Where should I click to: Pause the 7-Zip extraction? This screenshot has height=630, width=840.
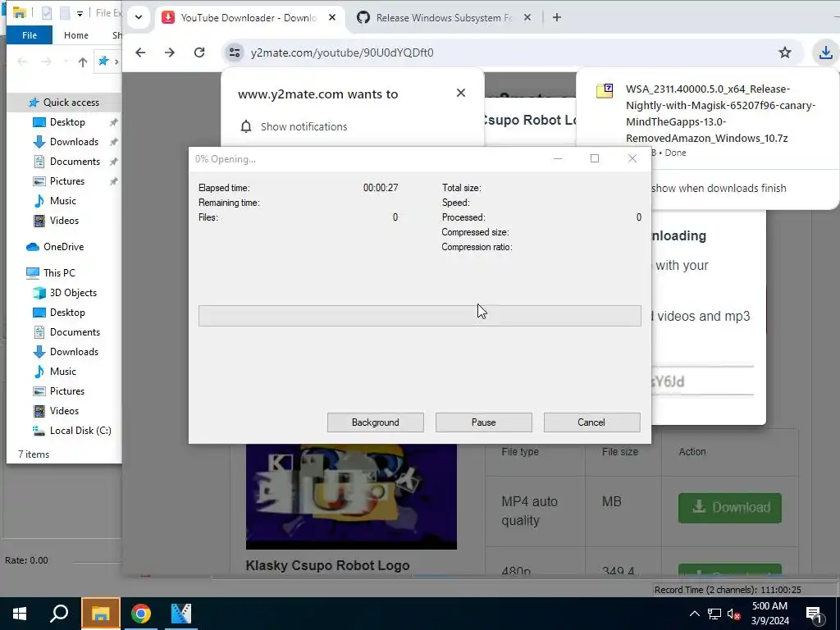[483, 422]
